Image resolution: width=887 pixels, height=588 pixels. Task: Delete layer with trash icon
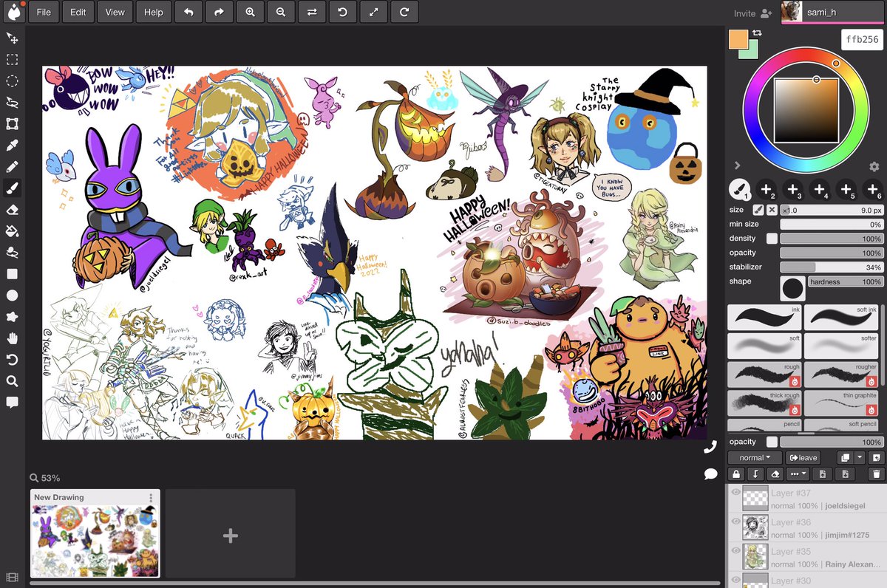click(877, 474)
